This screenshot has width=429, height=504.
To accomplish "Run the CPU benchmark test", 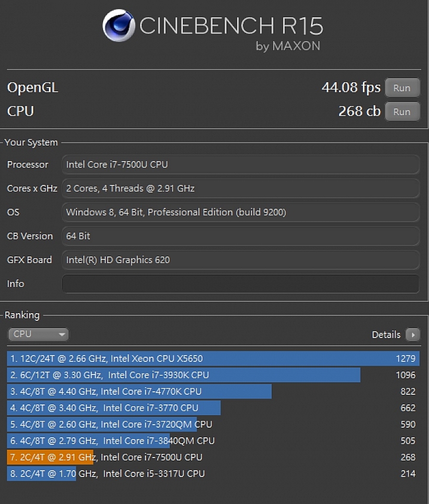I will tap(402, 112).
